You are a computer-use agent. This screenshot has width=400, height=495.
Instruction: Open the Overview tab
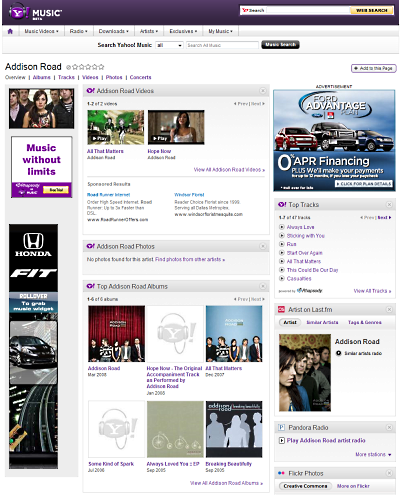click(15, 77)
